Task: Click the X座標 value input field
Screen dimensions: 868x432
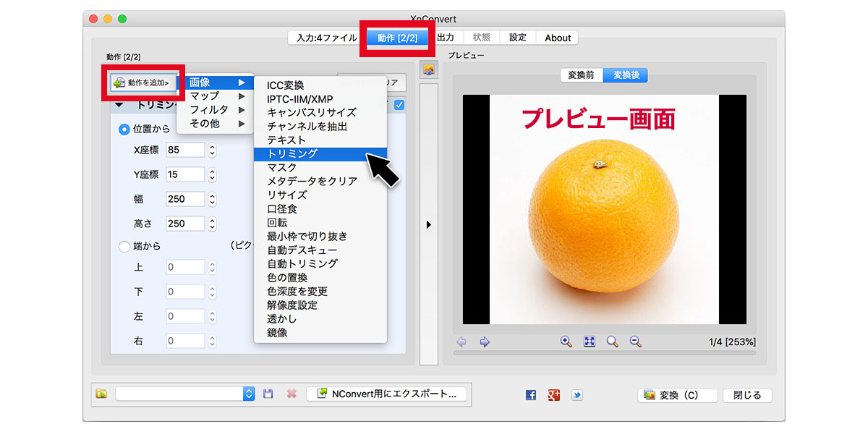Action: 184,150
